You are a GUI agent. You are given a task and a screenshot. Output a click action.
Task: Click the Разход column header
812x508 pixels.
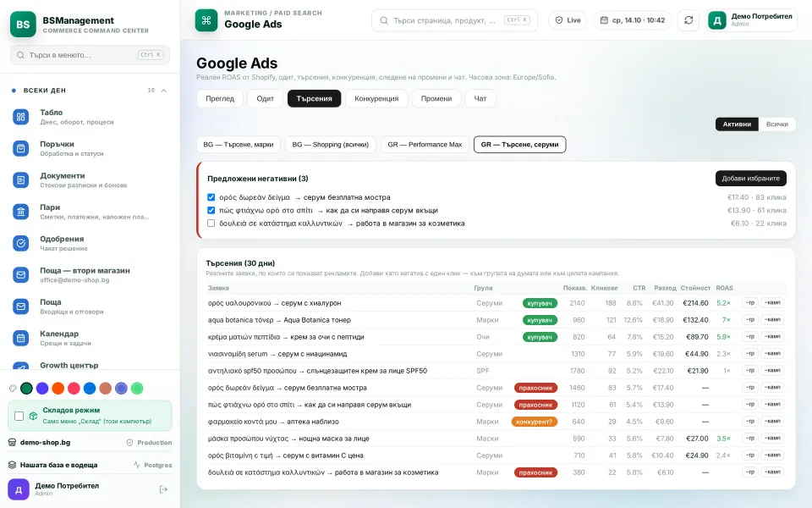pos(665,288)
